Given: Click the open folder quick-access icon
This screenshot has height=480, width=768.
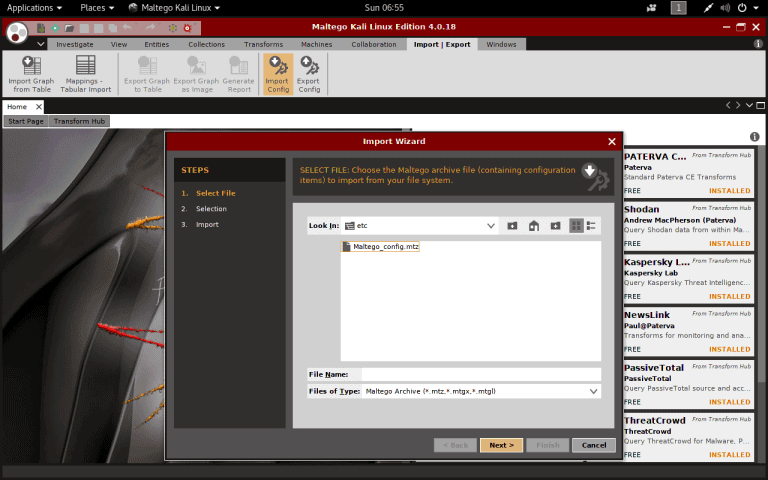Looking at the screenshot, I should click(x=70, y=28).
